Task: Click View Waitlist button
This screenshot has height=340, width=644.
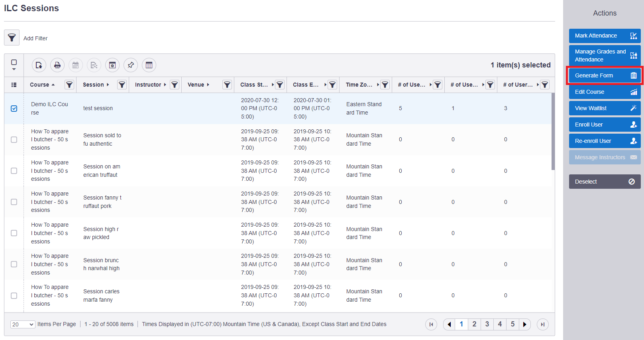Action: click(x=605, y=109)
